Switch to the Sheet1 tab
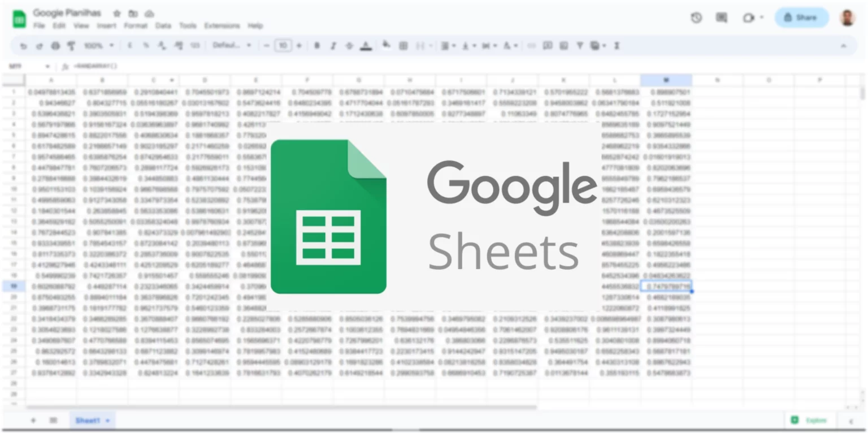The height and width of the screenshot is (433, 868). coord(89,421)
